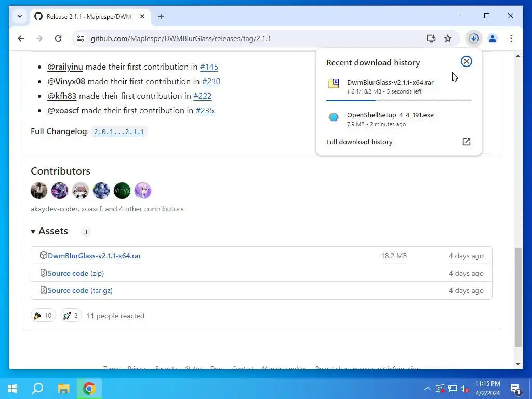Collapse the Assets section
The width and height of the screenshot is (532, 399).
click(49, 231)
